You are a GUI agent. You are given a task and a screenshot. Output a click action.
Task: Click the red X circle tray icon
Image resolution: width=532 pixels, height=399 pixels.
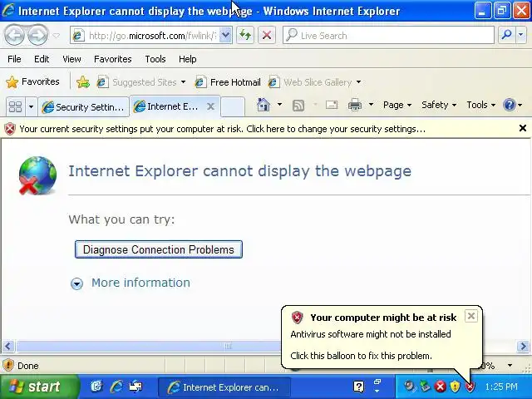[441, 387]
